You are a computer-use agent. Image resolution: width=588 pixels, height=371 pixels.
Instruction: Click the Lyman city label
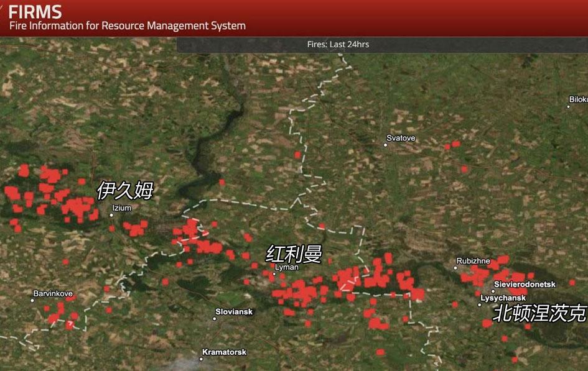pyautogui.click(x=287, y=267)
